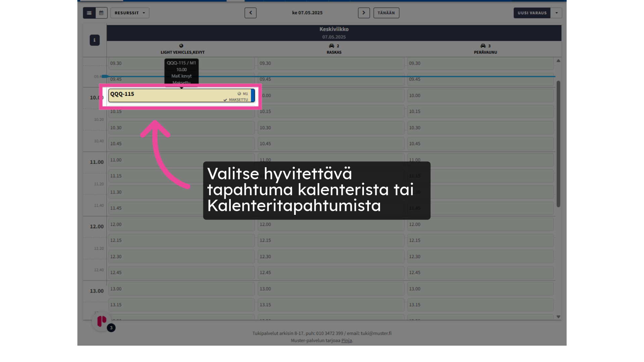Click the Keskiviikko 07.05.2025 day header

[x=334, y=33]
